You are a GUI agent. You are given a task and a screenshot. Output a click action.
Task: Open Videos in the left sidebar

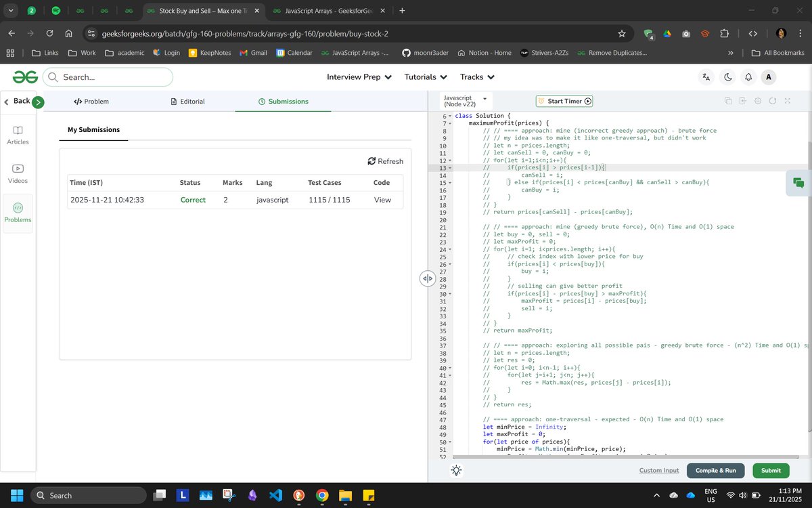pos(18,173)
